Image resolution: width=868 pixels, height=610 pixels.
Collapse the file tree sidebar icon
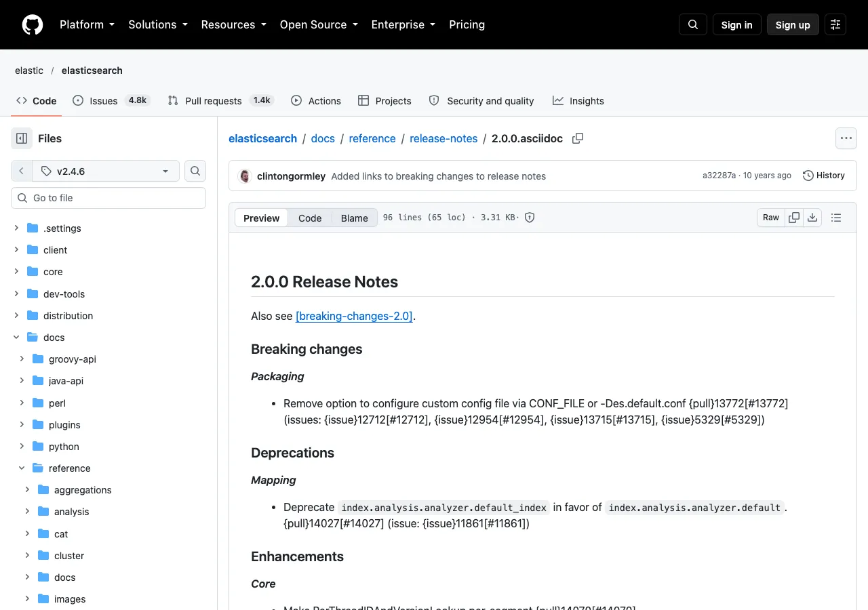22,138
